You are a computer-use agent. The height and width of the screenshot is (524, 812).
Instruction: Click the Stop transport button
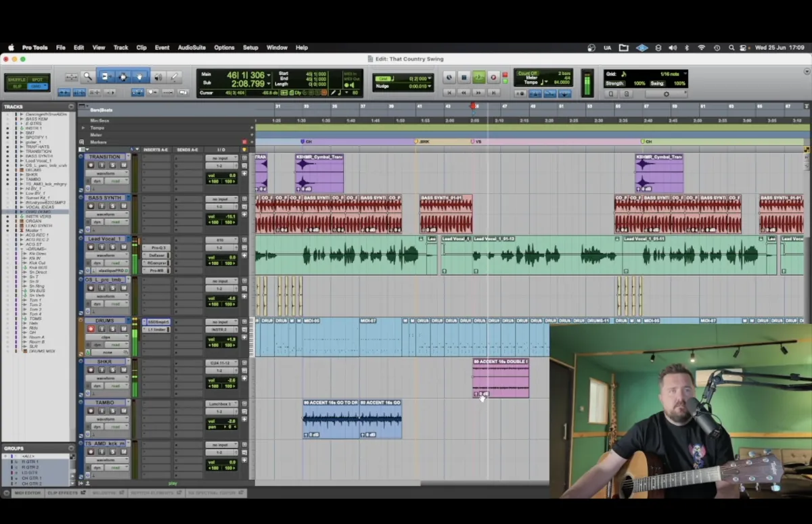464,78
